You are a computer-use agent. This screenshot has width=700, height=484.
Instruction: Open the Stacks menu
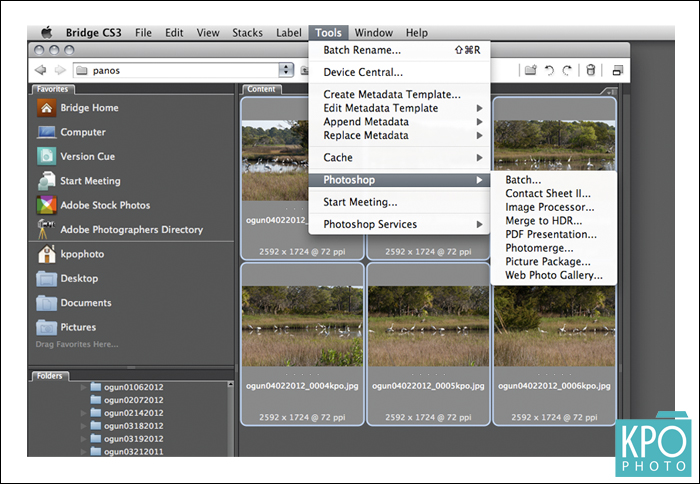(x=247, y=33)
